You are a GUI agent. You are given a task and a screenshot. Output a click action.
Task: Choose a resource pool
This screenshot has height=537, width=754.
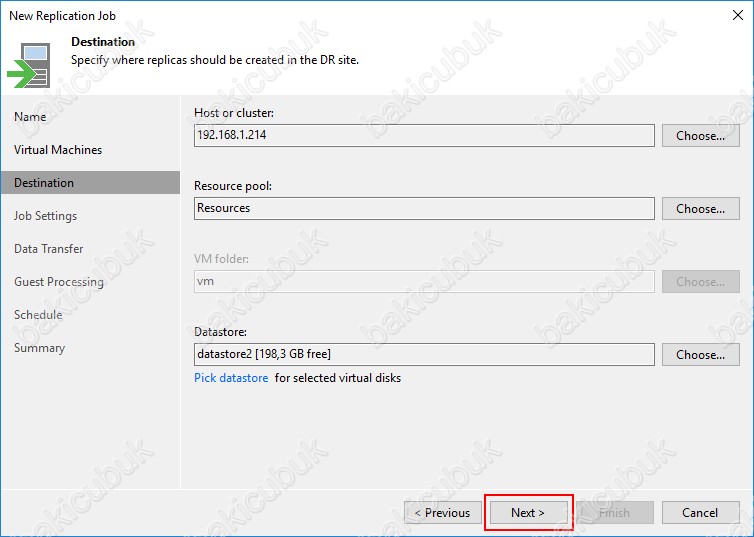tap(701, 209)
